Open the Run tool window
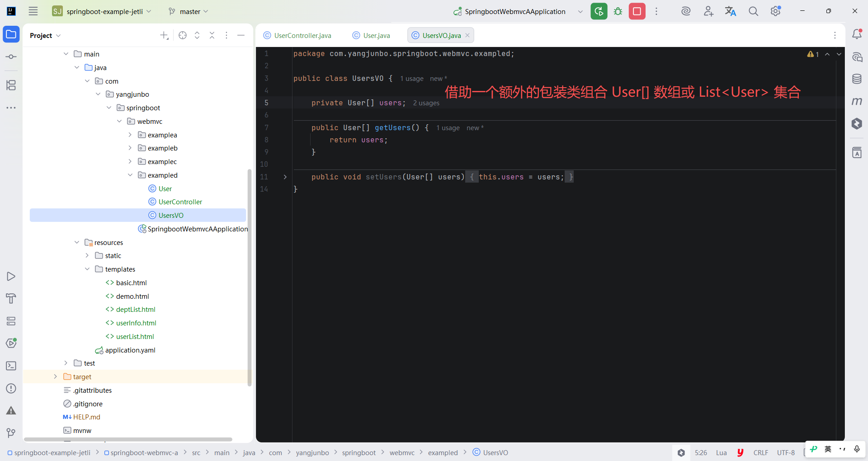This screenshot has width=868, height=461. click(x=11, y=276)
